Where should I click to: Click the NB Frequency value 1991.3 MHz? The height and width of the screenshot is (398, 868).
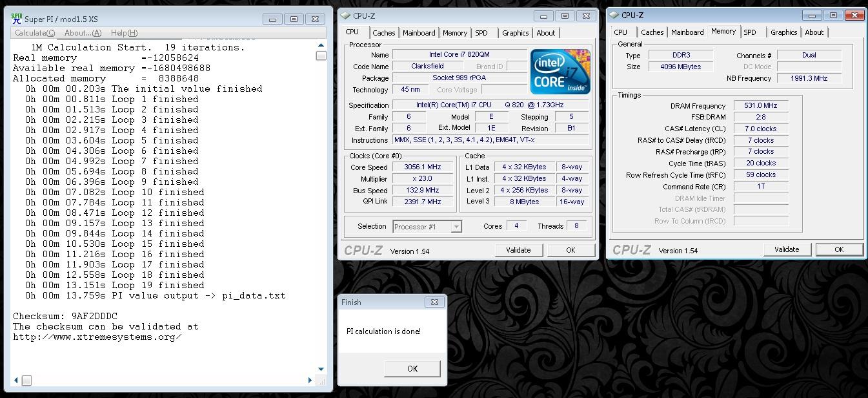[809, 78]
